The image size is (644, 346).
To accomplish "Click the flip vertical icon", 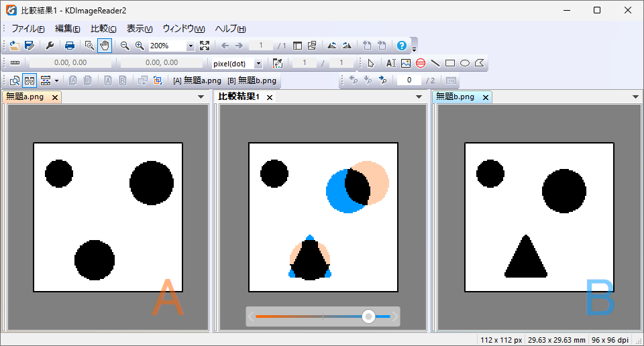I will (x=347, y=46).
